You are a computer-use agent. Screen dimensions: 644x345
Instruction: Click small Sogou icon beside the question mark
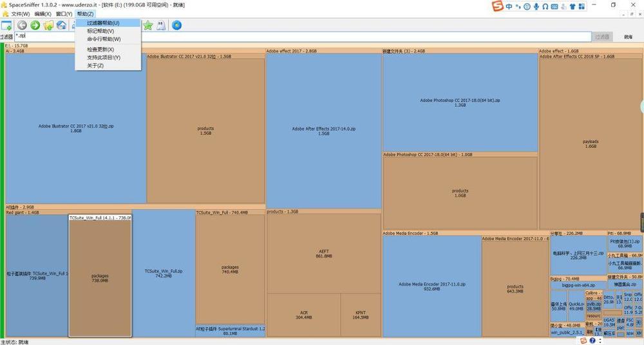point(583,341)
